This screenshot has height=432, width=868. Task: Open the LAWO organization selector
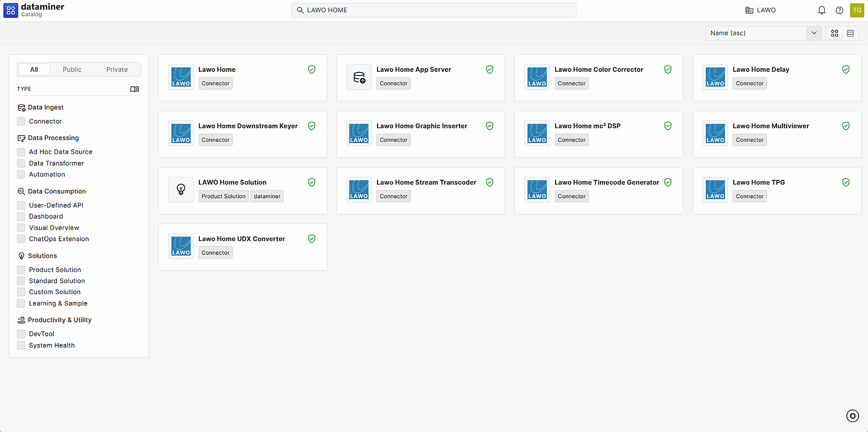click(x=760, y=10)
